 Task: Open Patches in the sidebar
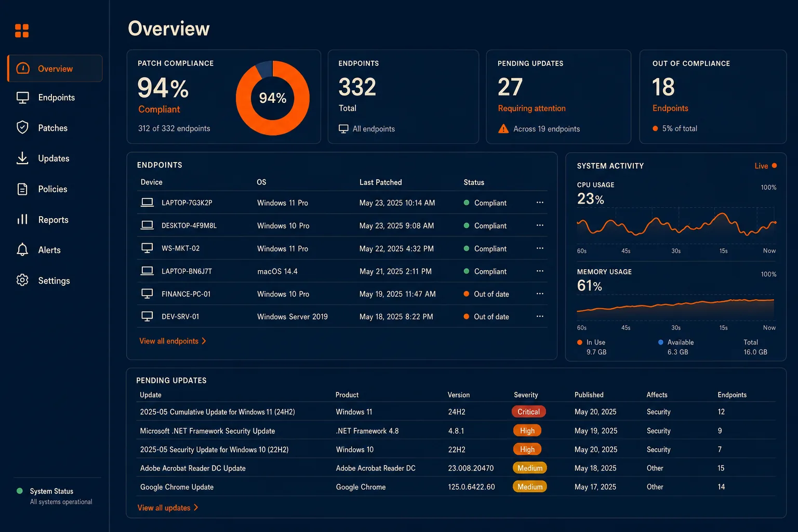pos(55,128)
